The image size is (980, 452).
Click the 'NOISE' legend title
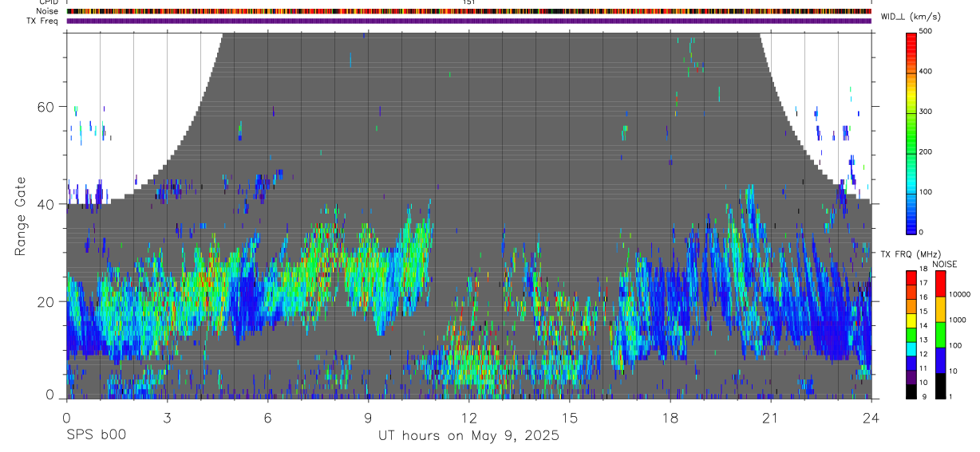pyautogui.click(x=945, y=264)
